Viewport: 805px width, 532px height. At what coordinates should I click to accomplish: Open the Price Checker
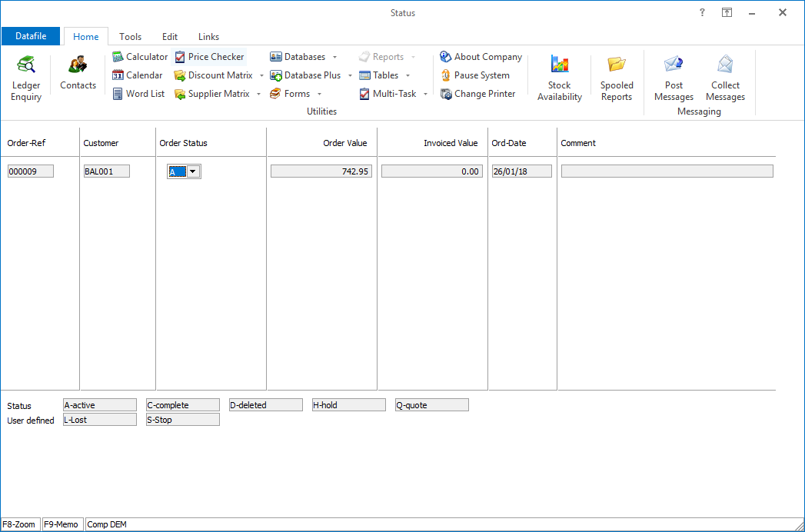point(209,57)
